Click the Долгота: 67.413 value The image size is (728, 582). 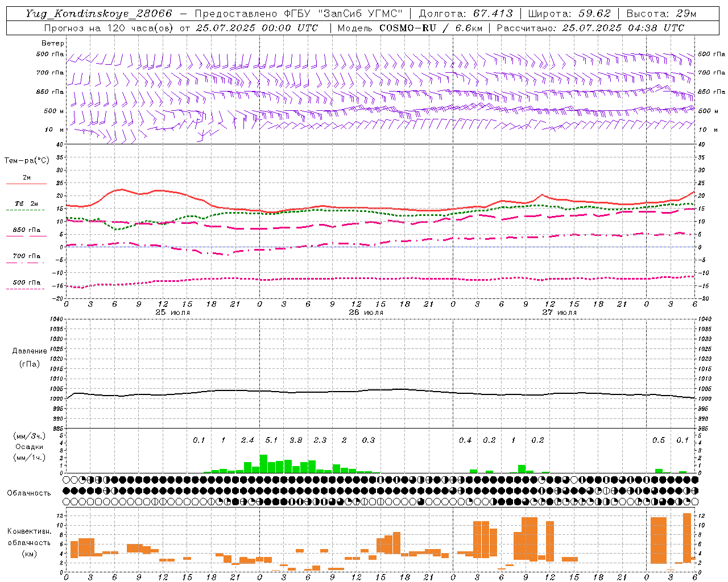[x=466, y=14]
